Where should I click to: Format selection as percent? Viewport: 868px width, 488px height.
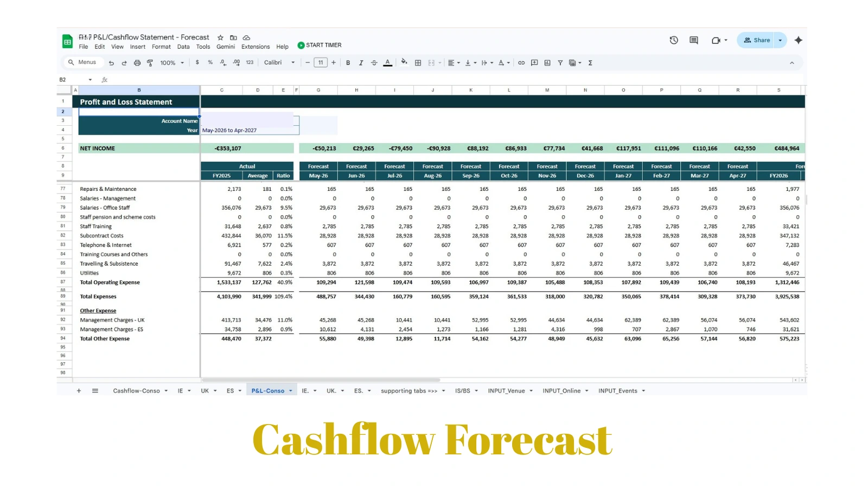coord(210,63)
